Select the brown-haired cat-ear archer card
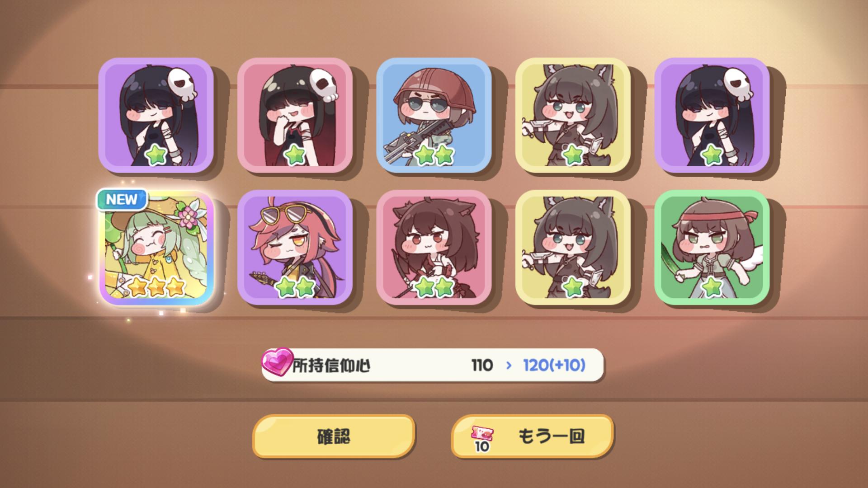The width and height of the screenshot is (868, 488). tap(434, 248)
